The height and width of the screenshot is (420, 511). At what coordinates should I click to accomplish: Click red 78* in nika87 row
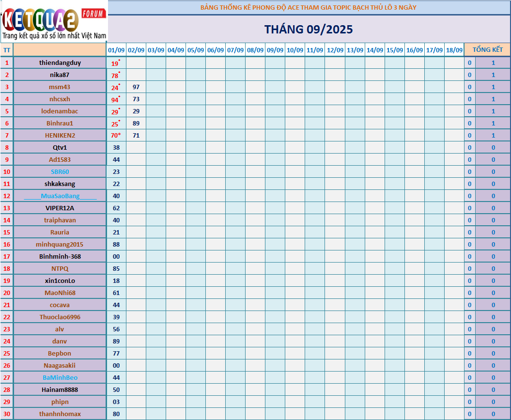click(x=116, y=75)
